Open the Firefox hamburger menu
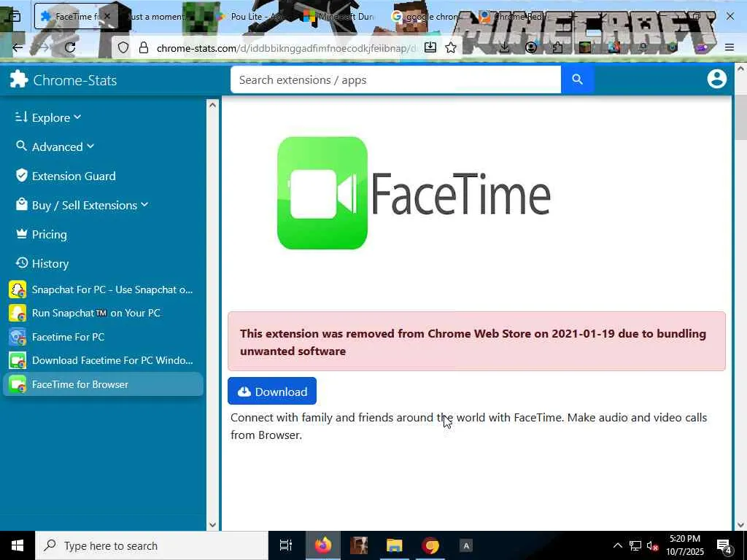 pos(729,47)
